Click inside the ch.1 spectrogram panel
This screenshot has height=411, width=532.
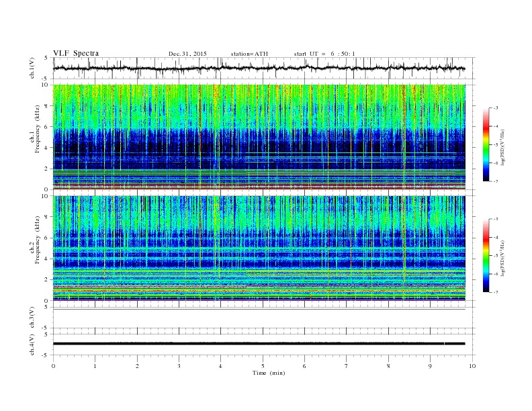(x=259, y=137)
